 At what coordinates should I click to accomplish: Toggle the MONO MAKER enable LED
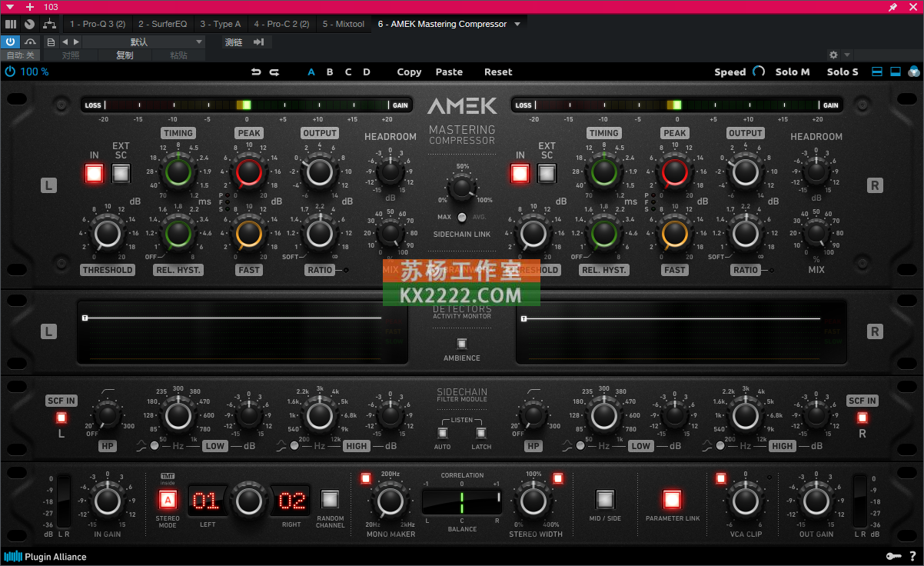[366, 478]
